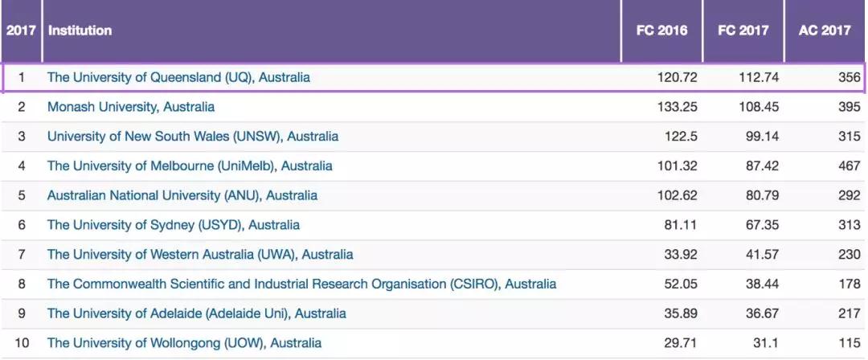Image resolution: width=868 pixels, height=360 pixels.
Task: Click The University of Wollongong link
Action: pyautogui.click(x=184, y=343)
